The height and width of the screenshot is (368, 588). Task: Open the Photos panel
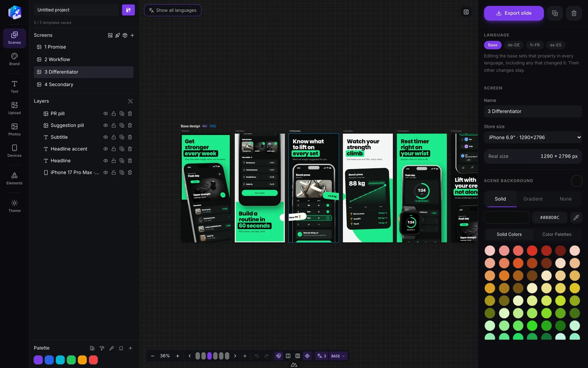[x=14, y=130]
